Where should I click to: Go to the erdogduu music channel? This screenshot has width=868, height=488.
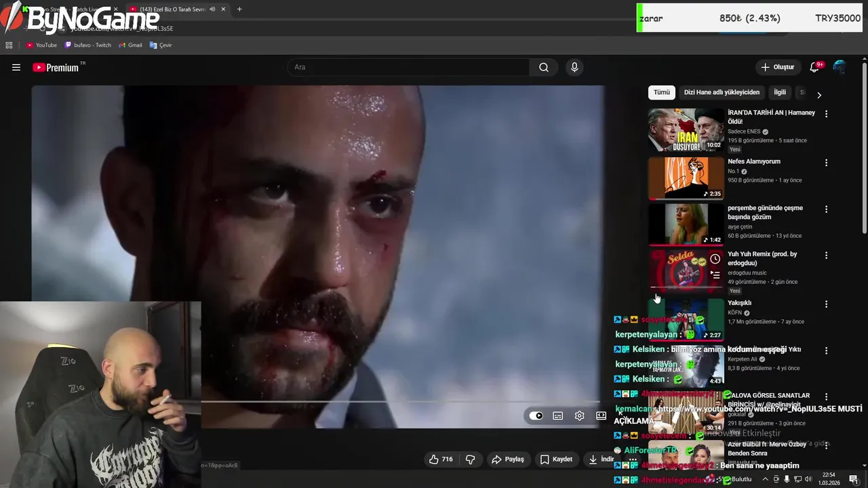[748, 272]
